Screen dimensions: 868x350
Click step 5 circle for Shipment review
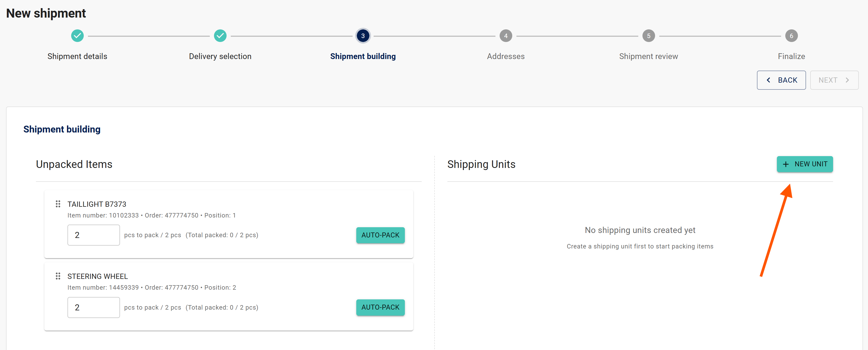pyautogui.click(x=648, y=36)
